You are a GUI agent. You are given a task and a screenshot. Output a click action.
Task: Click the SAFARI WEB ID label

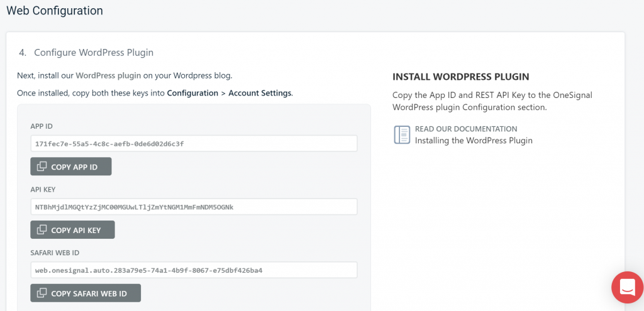(55, 253)
